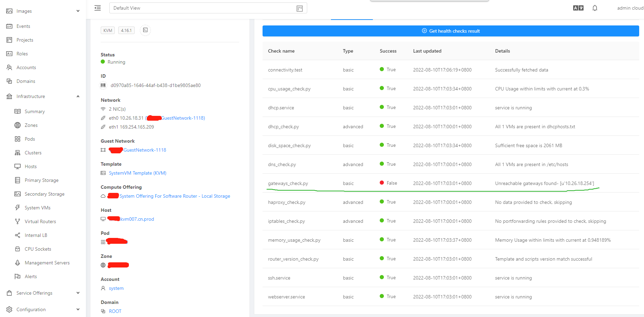Expand the Configuration chevron
The height and width of the screenshot is (317, 644).
click(x=78, y=309)
